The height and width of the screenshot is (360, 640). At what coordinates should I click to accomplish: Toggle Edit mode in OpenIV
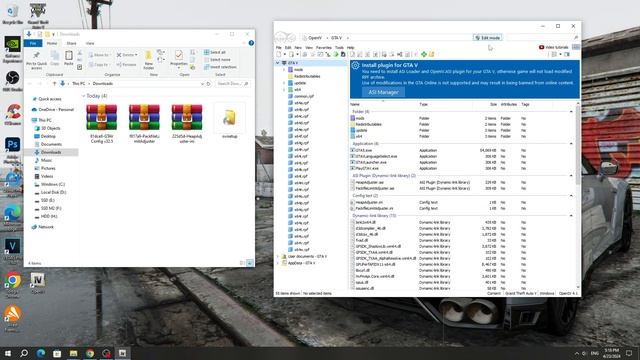pos(488,38)
